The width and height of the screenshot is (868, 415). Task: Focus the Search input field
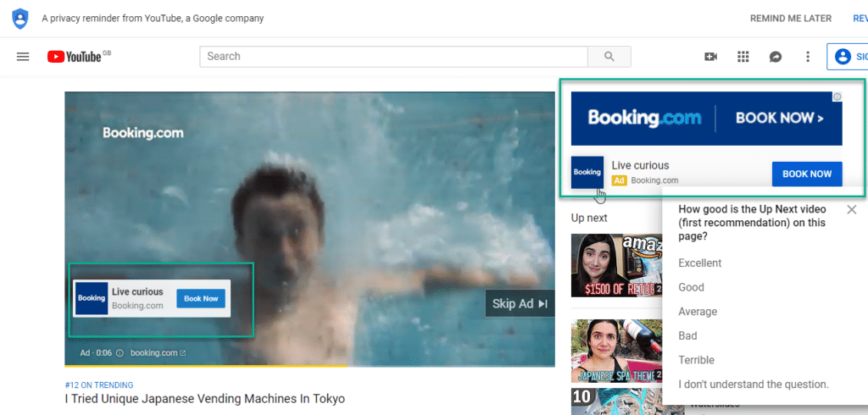(x=393, y=57)
